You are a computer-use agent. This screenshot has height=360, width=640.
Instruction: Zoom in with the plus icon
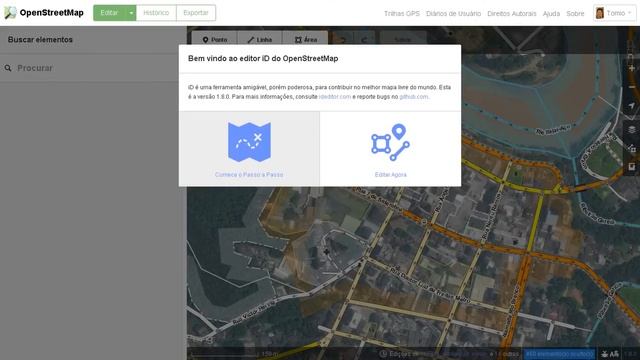point(631,69)
